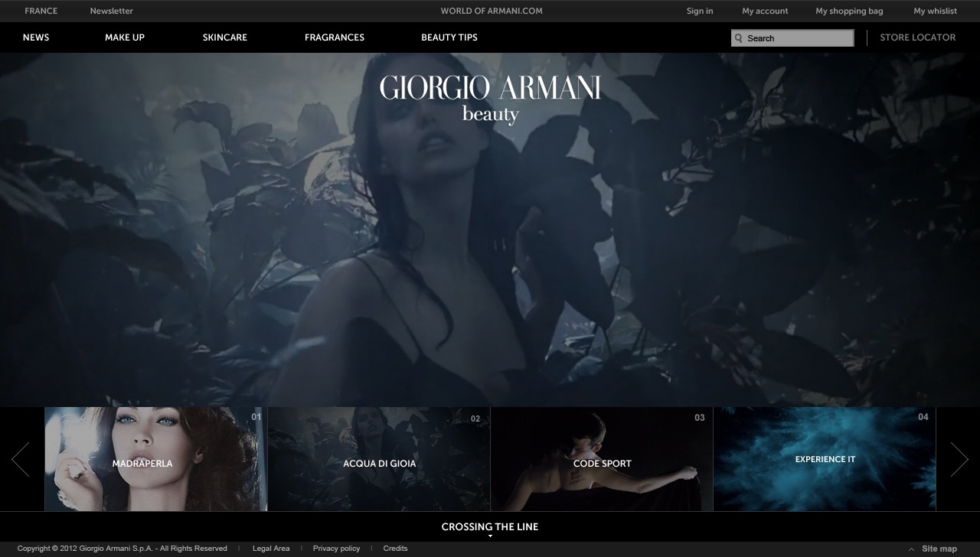This screenshot has height=557, width=980.
Task: Open the Site map link
Action: coord(939,549)
